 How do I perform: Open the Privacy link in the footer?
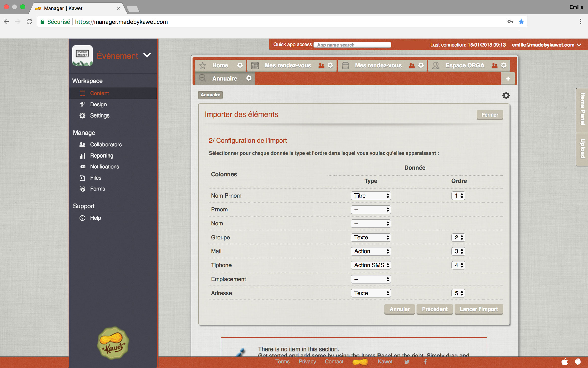click(307, 362)
